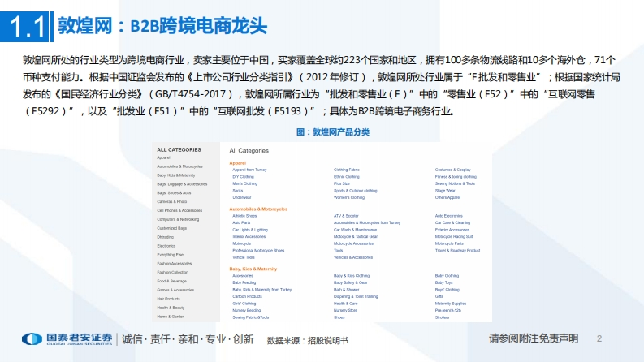Open Baby Feeding subcategory

tap(244, 282)
